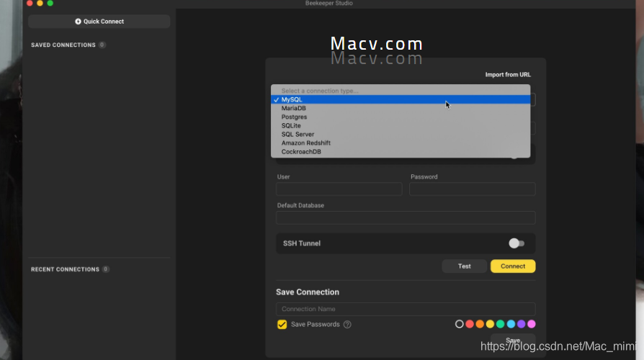The height and width of the screenshot is (360, 644).
Task: Toggle the SSH Tunnel switch
Action: point(516,243)
